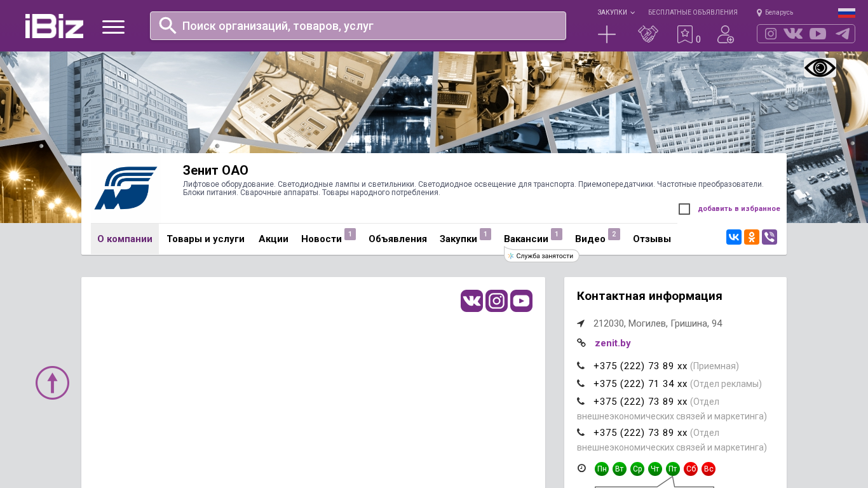Open company's YouTube channel purple icon
Screen dimensions: 868x488
point(522,301)
